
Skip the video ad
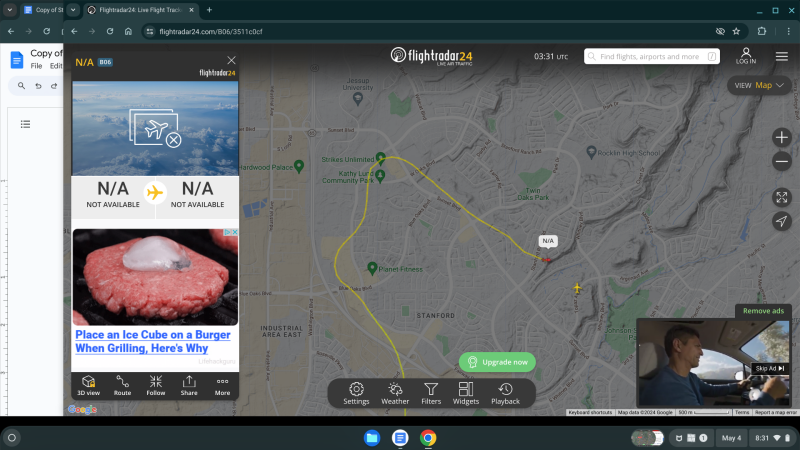click(x=769, y=368)
